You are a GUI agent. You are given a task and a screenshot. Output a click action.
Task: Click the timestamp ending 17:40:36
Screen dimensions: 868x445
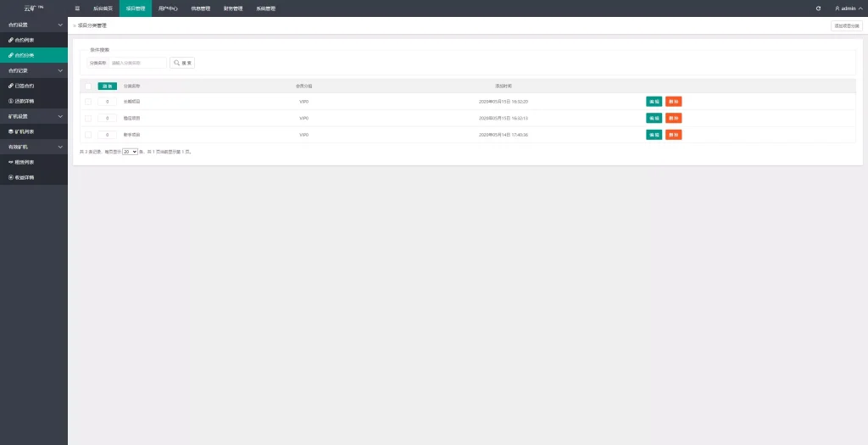[504, 135]
